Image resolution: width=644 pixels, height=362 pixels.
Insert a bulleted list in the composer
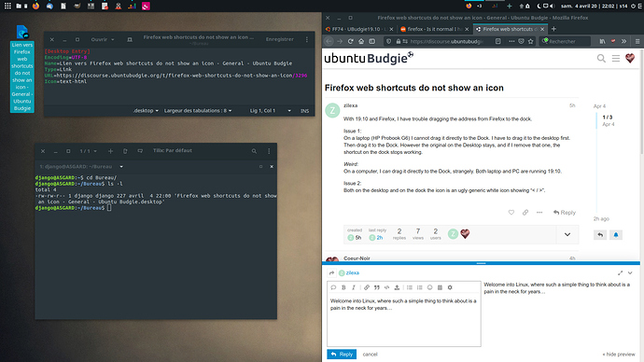tap(410, 287)
